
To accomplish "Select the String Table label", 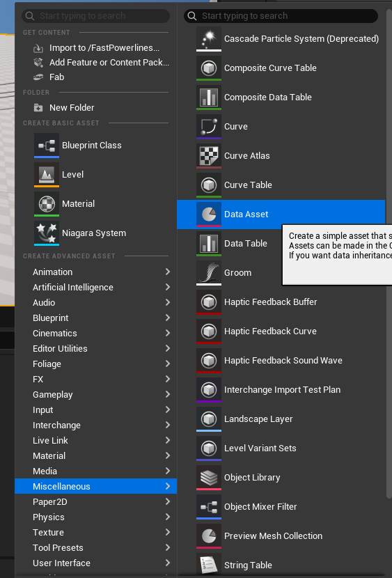I will click(x=248, y=565).
